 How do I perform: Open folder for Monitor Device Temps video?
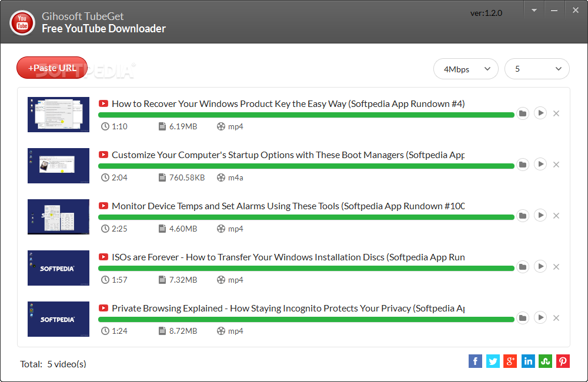click(522, 216)
